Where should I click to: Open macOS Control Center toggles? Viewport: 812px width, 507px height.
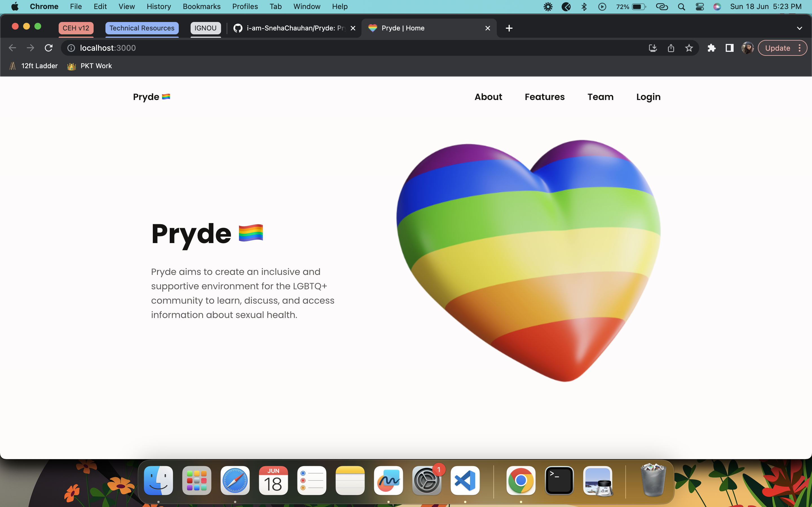point(700,7)
